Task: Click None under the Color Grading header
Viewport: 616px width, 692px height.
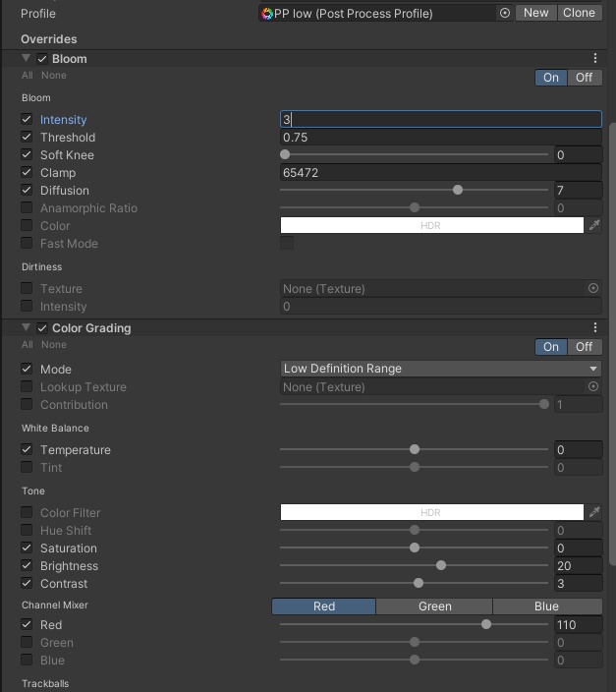Action: click(54, 345)
